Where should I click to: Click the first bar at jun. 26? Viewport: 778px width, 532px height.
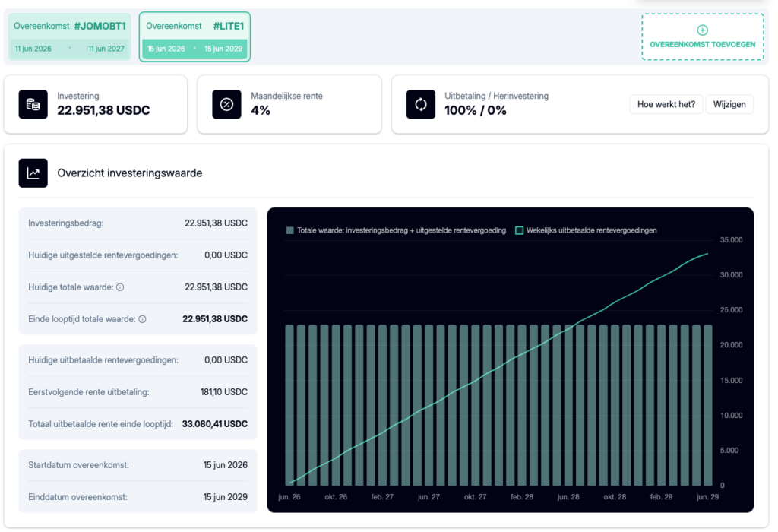[289, 405]
